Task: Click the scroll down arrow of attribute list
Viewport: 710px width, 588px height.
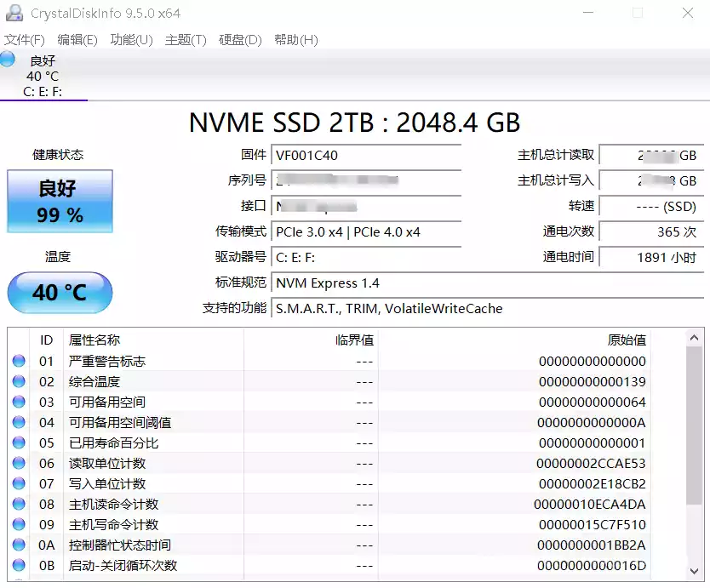Action: coord(694,571)
